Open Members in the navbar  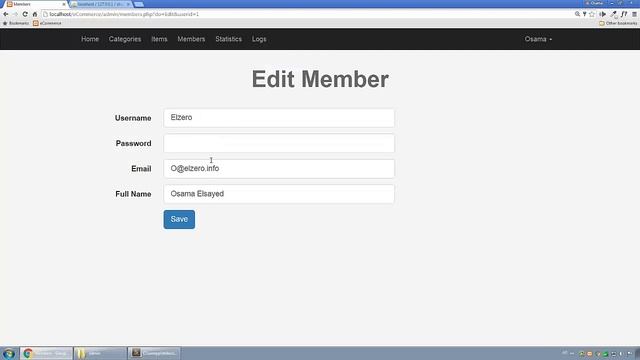(x=191, y=39)
